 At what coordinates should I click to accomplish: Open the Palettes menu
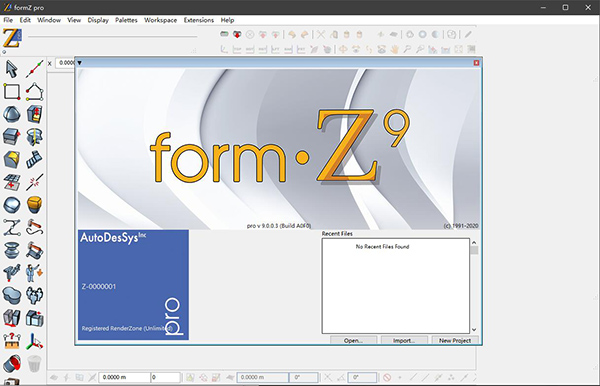pos(126,20)
